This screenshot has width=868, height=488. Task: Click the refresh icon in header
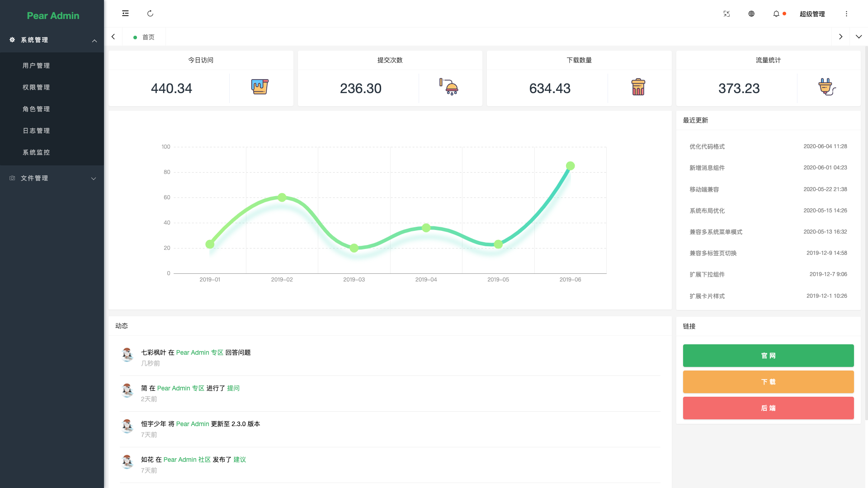tap(150, 14)
